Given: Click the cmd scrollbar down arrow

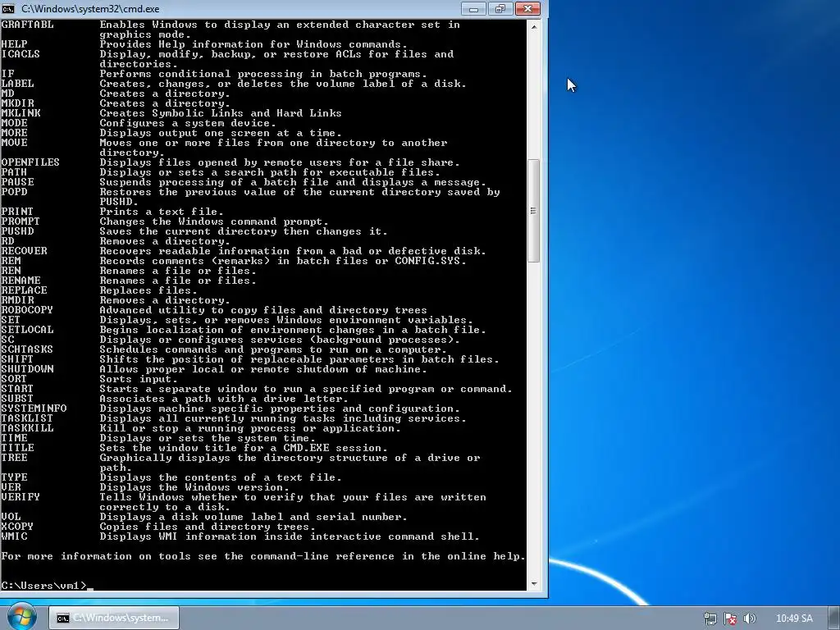Looking at the screenshot, I should click(533, 584).
